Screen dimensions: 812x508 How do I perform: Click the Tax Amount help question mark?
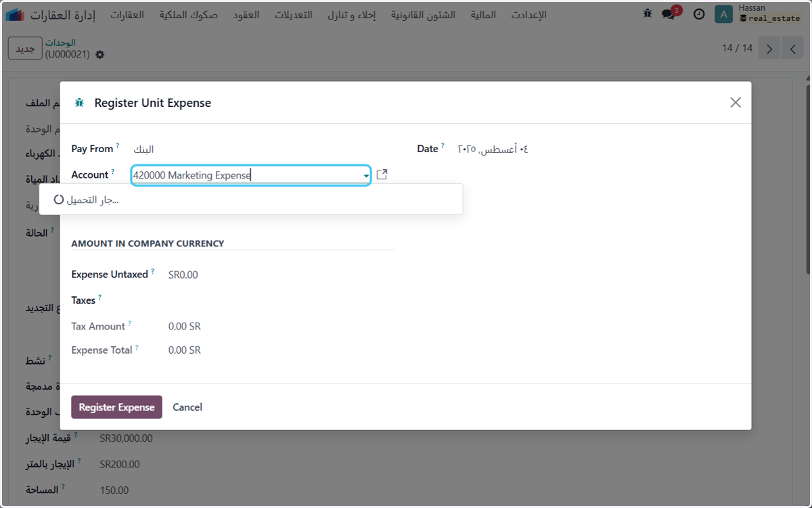129,323
